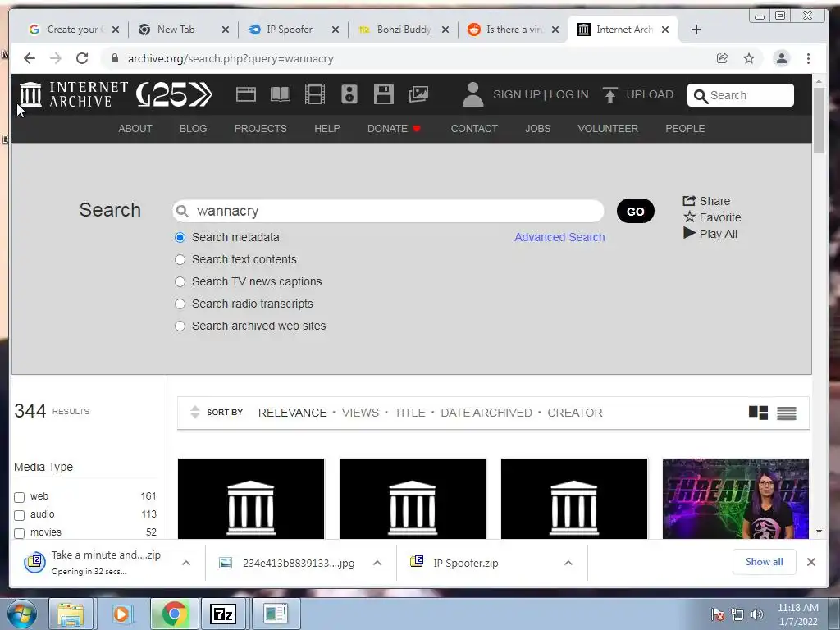
Task: Toggle sort direction arrows beside Sort By
Action: point(195,412)
